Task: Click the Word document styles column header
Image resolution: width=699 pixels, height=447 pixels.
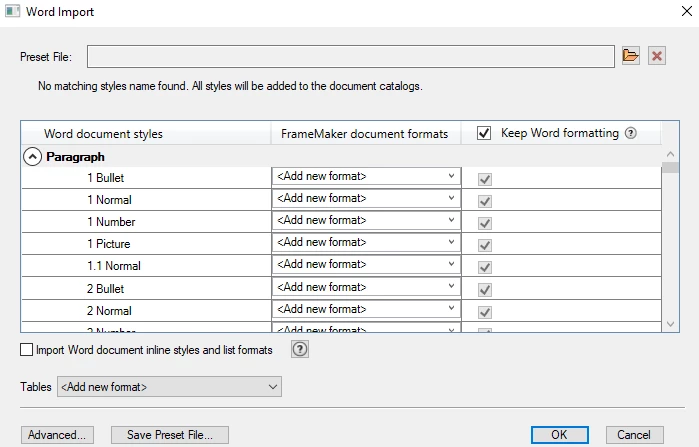Action: tap(146, 134)
